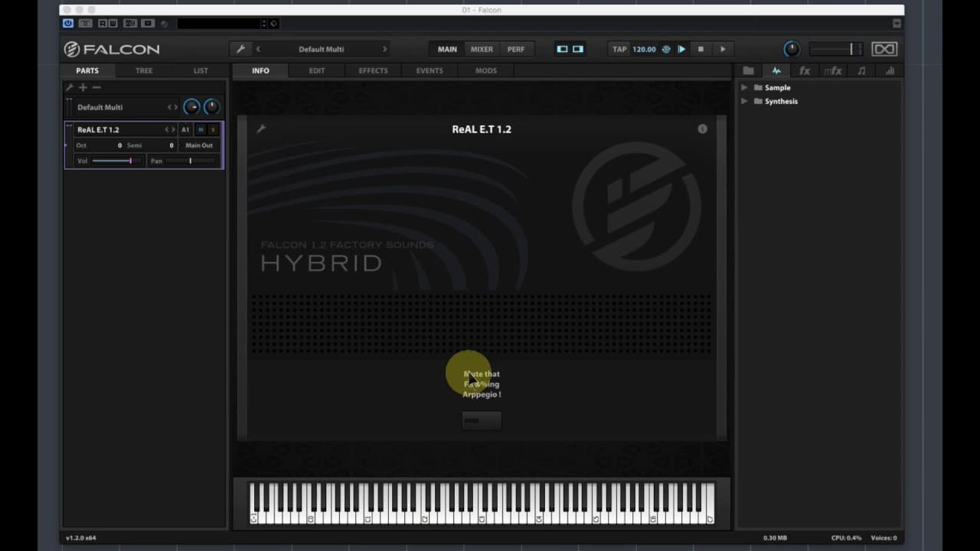This screenshot has height=551, width=980.
Task: Solo the ReAL E.T 1.2 part
Action: tap(213, 129)
